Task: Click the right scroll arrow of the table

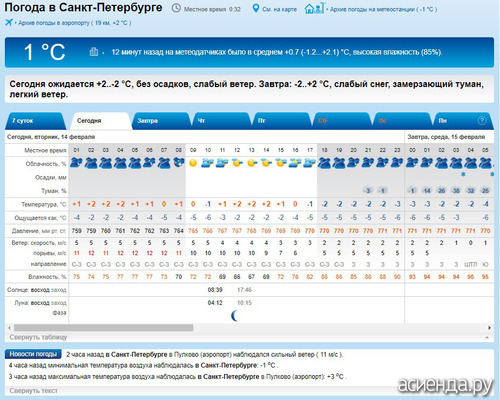Action: coord(489,328)
